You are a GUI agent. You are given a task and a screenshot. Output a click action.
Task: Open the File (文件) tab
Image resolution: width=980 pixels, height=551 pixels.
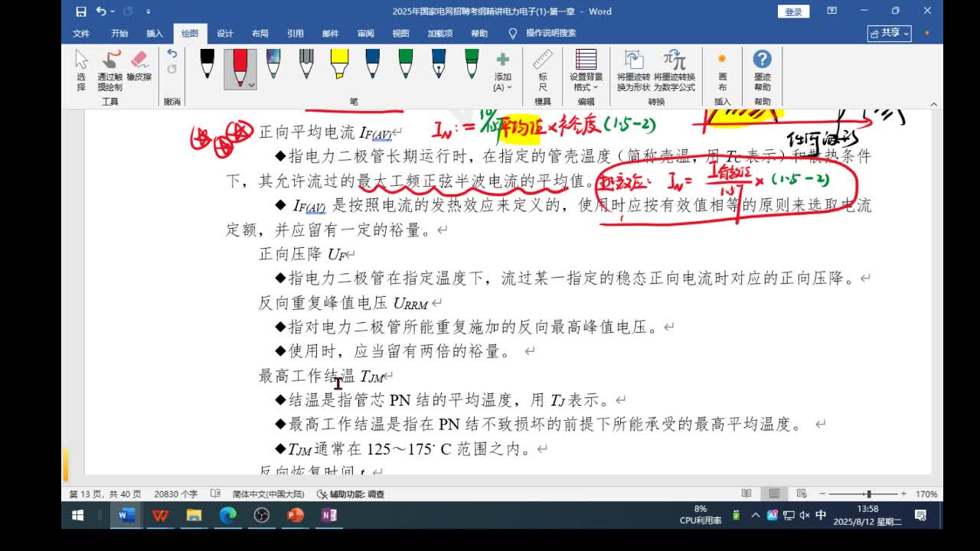81,34
